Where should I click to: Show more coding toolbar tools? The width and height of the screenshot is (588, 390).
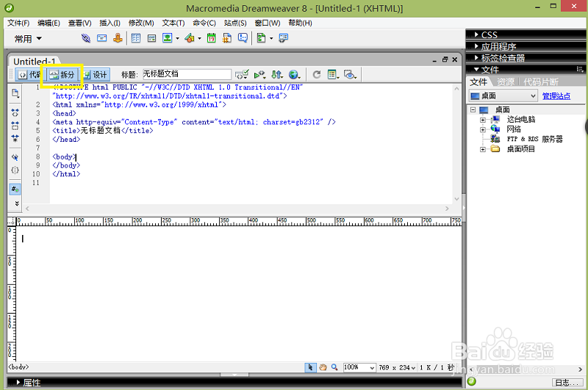(16, 203)
